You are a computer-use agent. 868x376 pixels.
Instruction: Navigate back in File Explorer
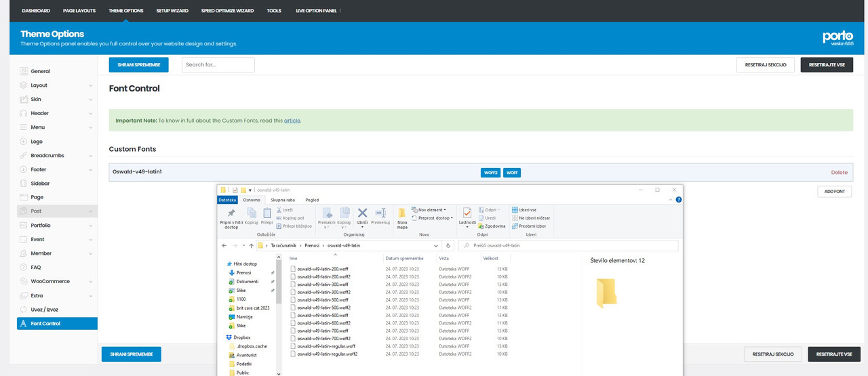pos(225,245)
